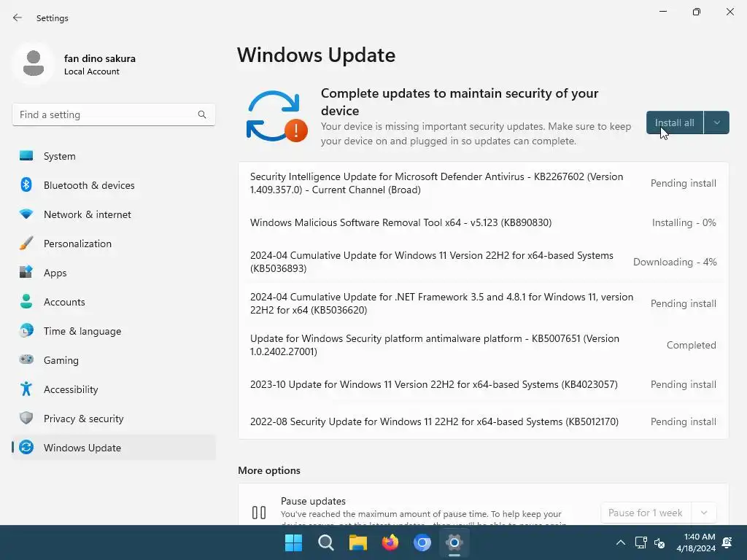
Task: Launch Chromium browser from taskbar
Action: (x=422, y=542)
